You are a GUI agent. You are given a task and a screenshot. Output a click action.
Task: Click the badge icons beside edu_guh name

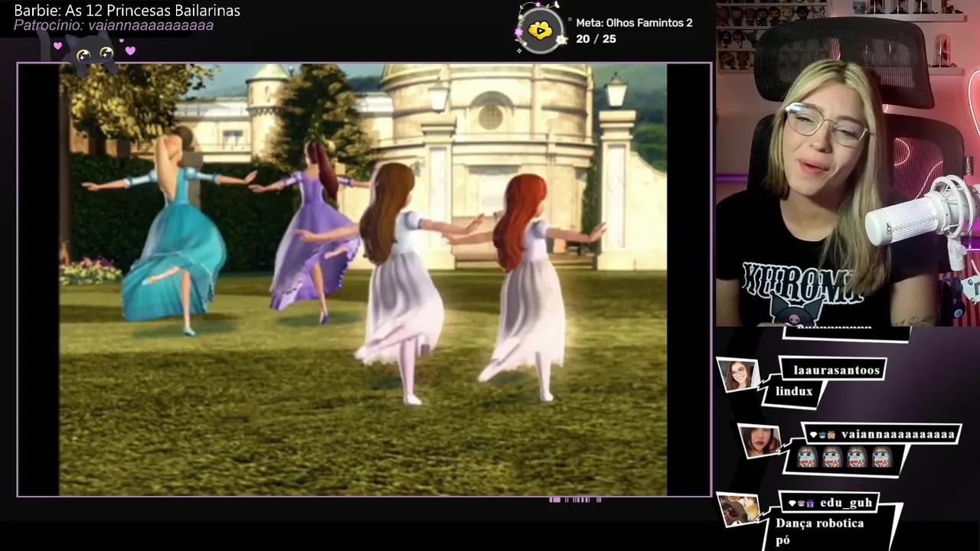(x=801, y=503)
